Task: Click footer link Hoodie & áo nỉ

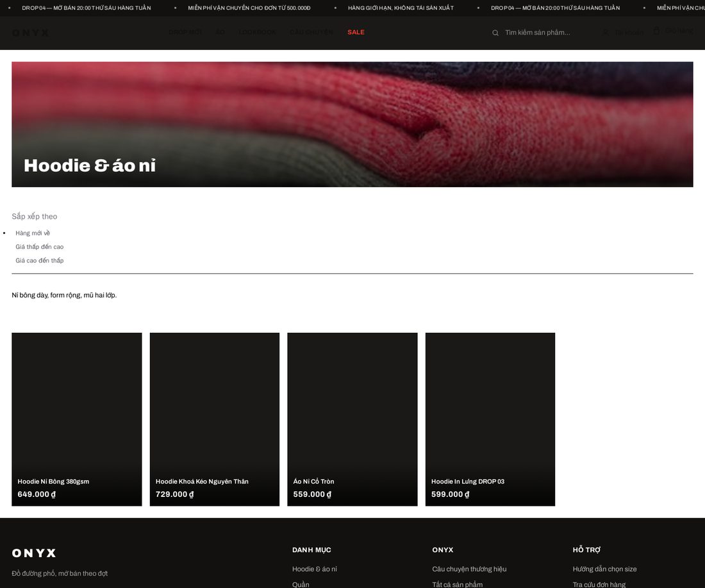Action: 314,569
